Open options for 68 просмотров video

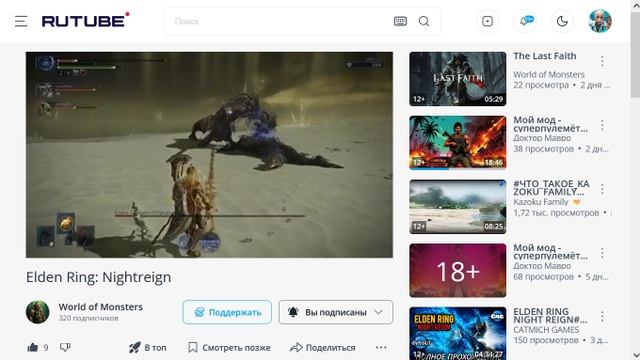602,253
